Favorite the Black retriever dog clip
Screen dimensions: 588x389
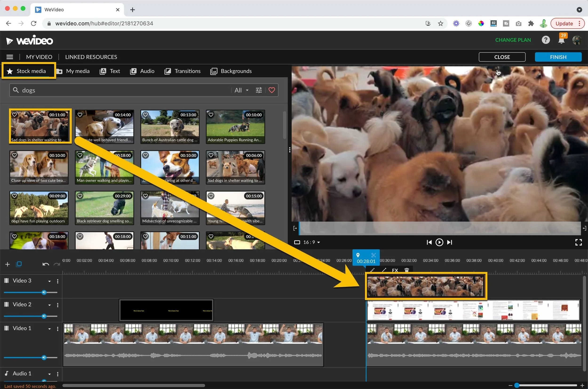(x=80, y=196)
